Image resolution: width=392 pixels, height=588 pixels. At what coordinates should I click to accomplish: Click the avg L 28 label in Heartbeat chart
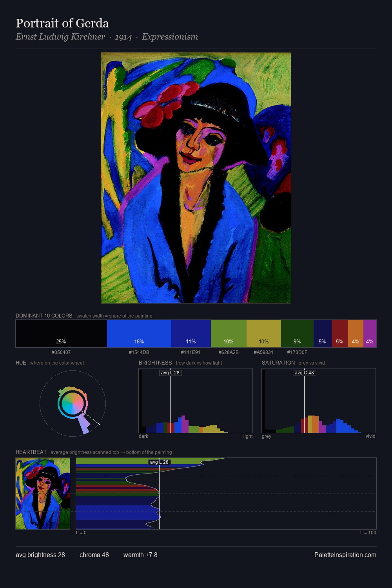pos(160,462)
